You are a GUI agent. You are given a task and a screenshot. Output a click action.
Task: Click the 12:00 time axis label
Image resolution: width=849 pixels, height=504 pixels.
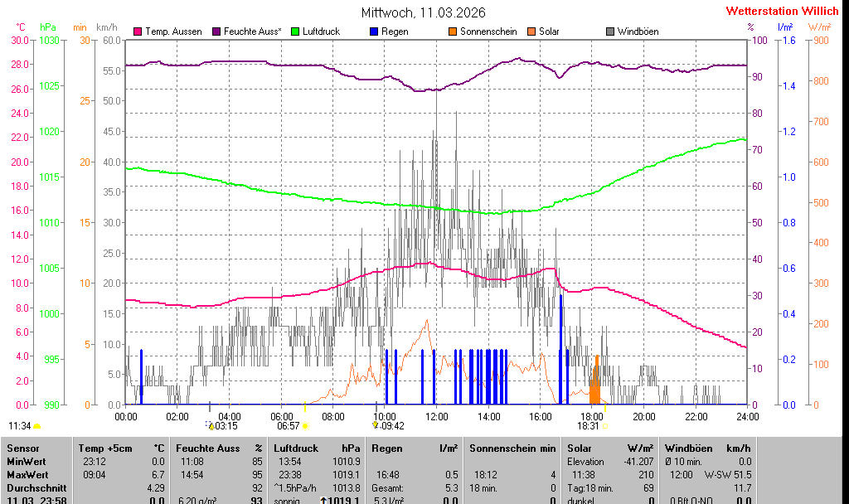pyautogui.click(x=436, y=416)
